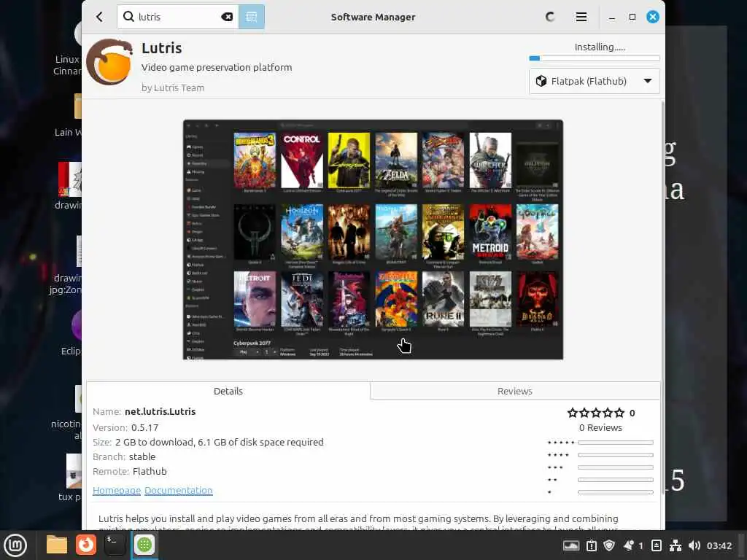The width and height of the screenshot is (747, 560).
Task: Toggle the search-in-description button beside search box
Action: point(251,17)
